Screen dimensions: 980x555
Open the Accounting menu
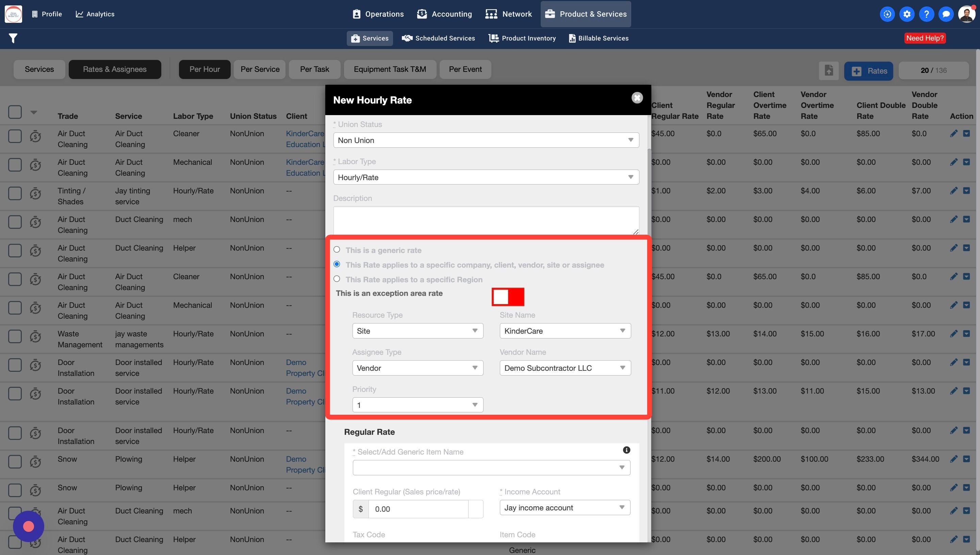(x=444, y=14)
